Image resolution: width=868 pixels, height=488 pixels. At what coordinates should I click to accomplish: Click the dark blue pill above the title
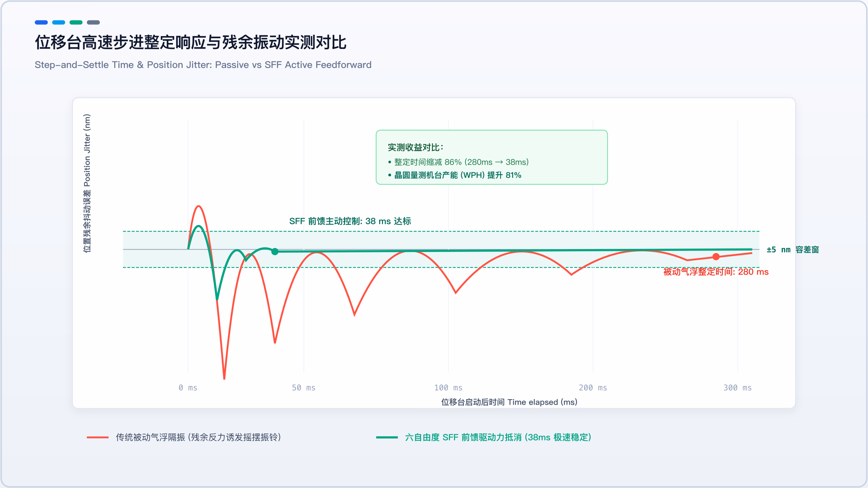41,23
